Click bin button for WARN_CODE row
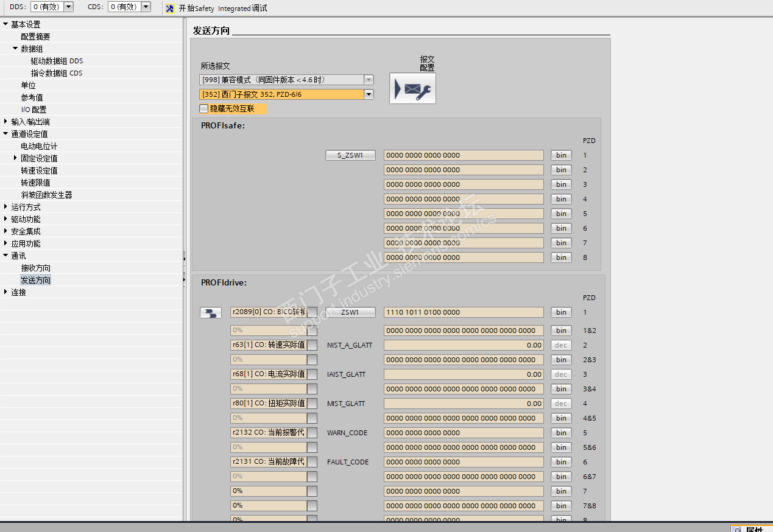The height and width of the screenshot is (532, 773). click(561, 433)
